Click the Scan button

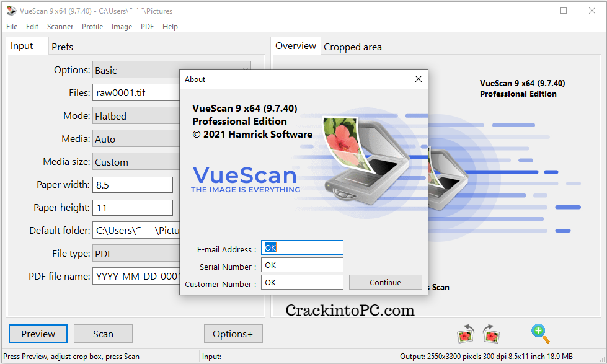pyautogui.click(x=103, y=334)
